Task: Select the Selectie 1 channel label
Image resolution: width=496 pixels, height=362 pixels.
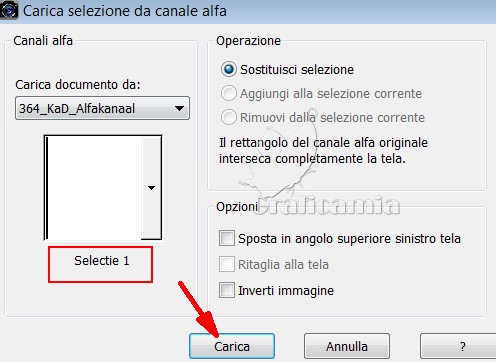Action: pyautogui.click(x=101, y=261)
